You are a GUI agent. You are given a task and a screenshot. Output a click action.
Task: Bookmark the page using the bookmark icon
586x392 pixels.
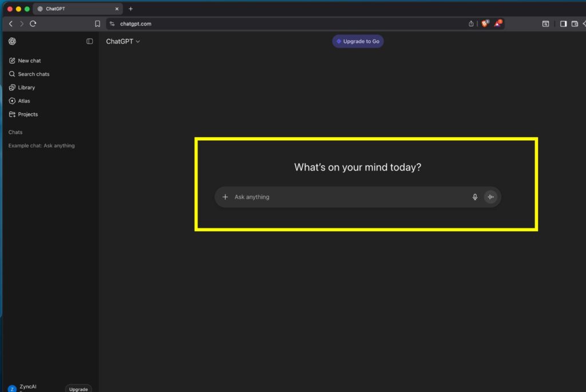[97, 23]
